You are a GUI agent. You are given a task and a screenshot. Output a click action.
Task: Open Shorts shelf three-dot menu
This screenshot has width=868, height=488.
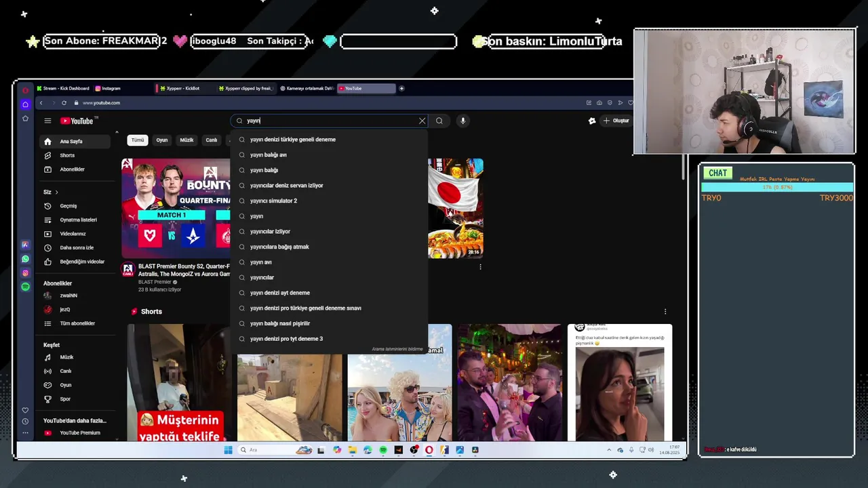click(x=665, y=312)
